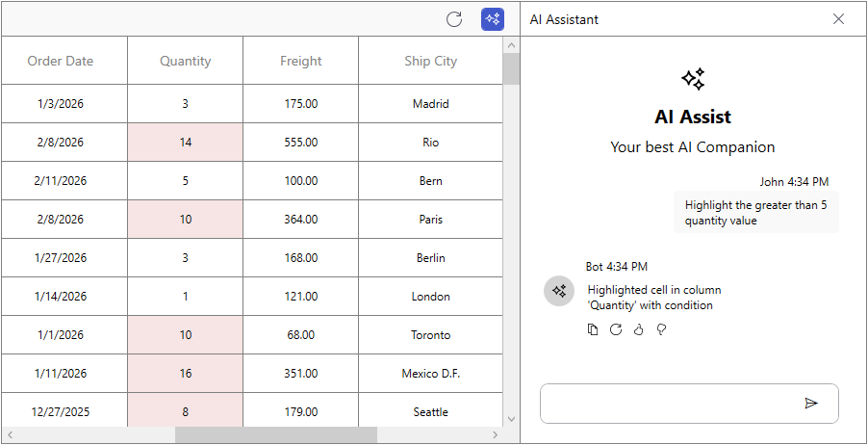Click the horizontal scrollbar thumb
Viewport: 868px width, 445px height.
(x=275, y=435)
